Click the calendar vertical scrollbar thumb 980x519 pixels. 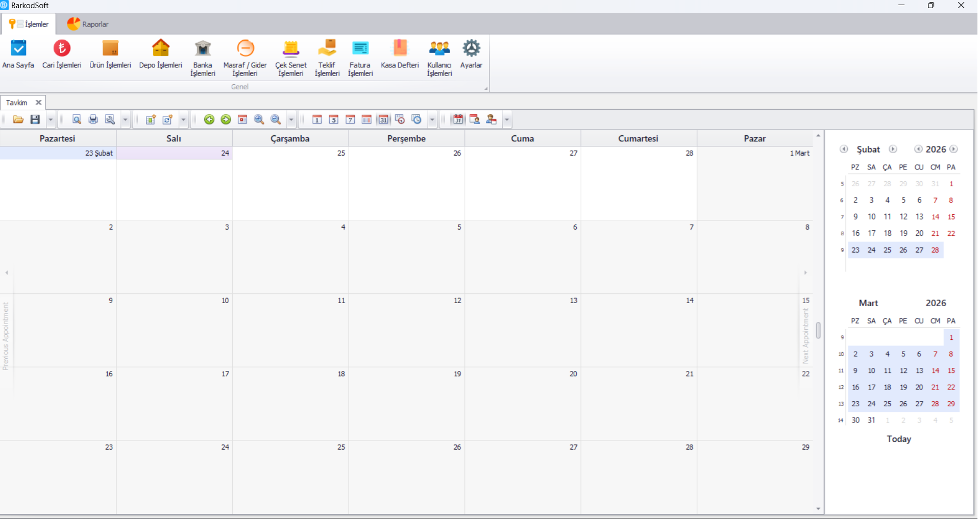[818, 330]
